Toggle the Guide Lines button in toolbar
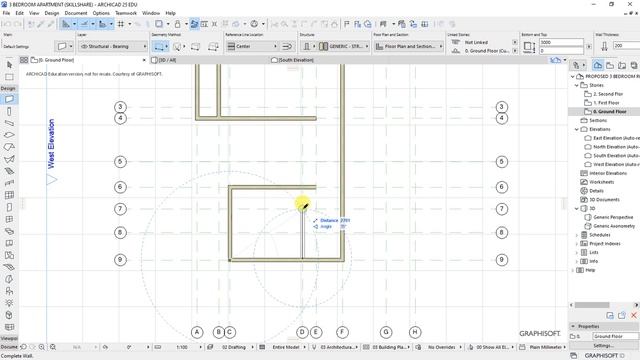 click(x=66, y=24)
